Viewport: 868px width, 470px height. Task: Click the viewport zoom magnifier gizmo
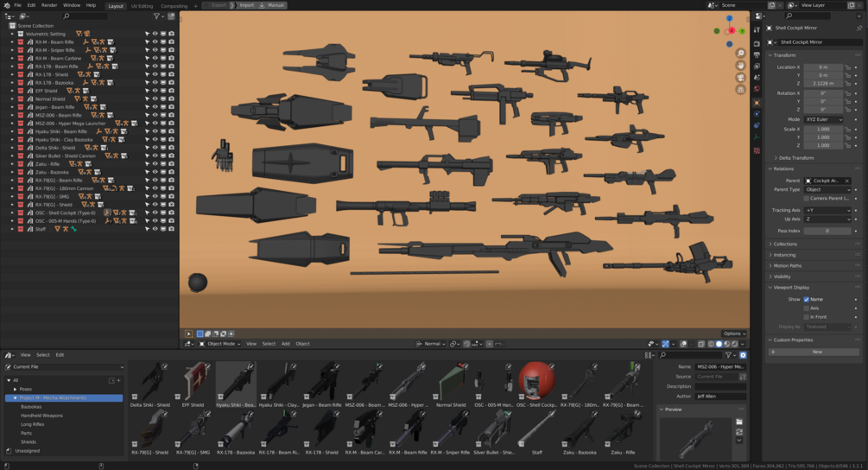740,54
